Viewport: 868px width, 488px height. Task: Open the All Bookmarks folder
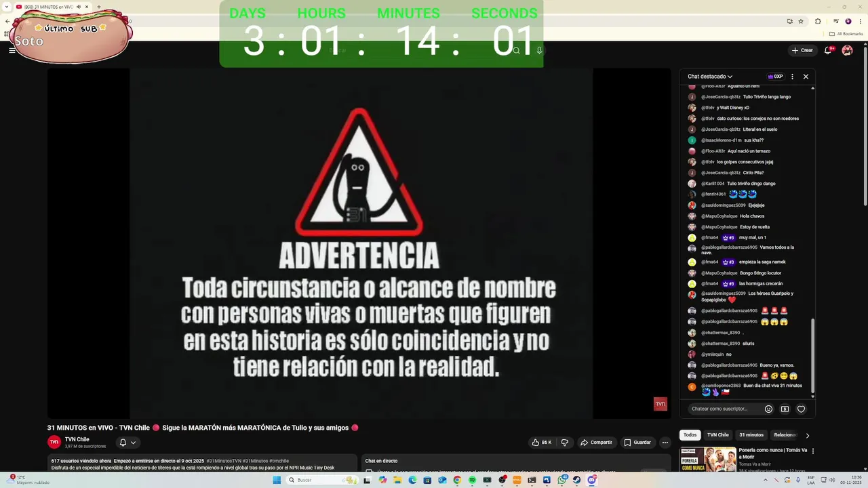[846, 33]
